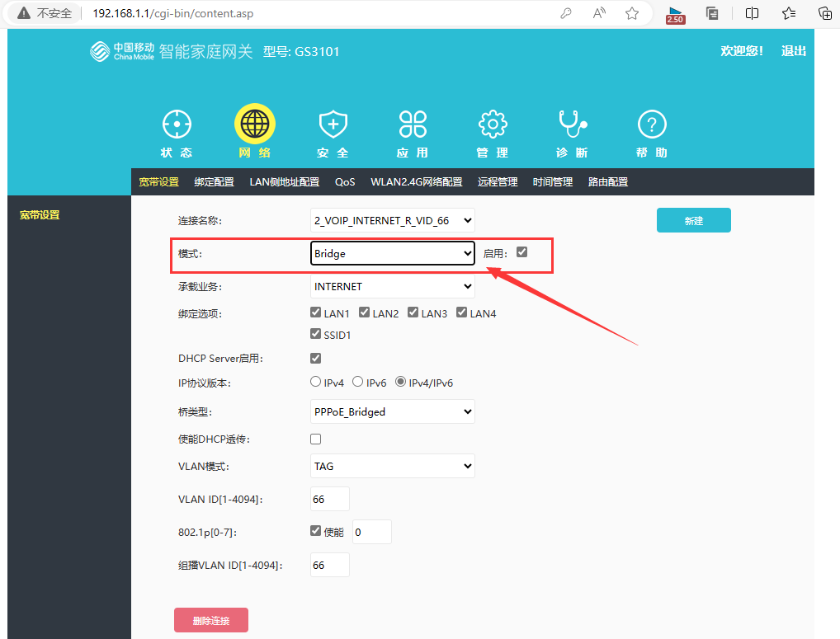Click the 网络 globe icon
Screen dimensions: 840x639
coord(255,125)
